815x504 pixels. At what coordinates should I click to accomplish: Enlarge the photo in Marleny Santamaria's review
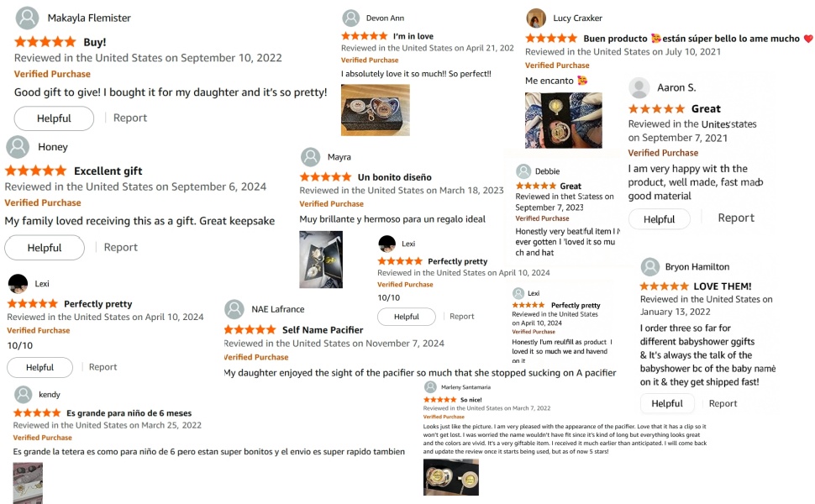pos(450,476)
